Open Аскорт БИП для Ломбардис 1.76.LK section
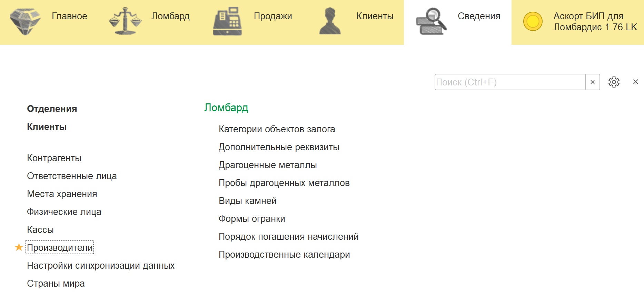644x297 pixels. (578, 22)
